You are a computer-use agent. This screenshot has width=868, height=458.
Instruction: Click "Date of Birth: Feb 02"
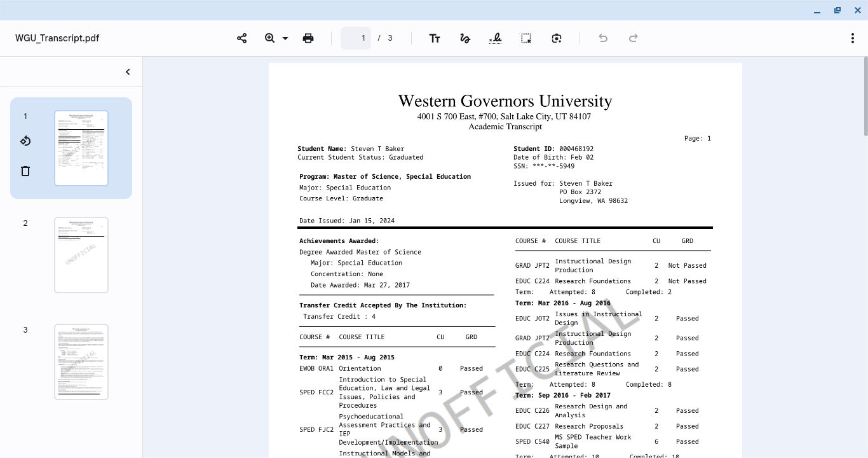tap(553, 157)
